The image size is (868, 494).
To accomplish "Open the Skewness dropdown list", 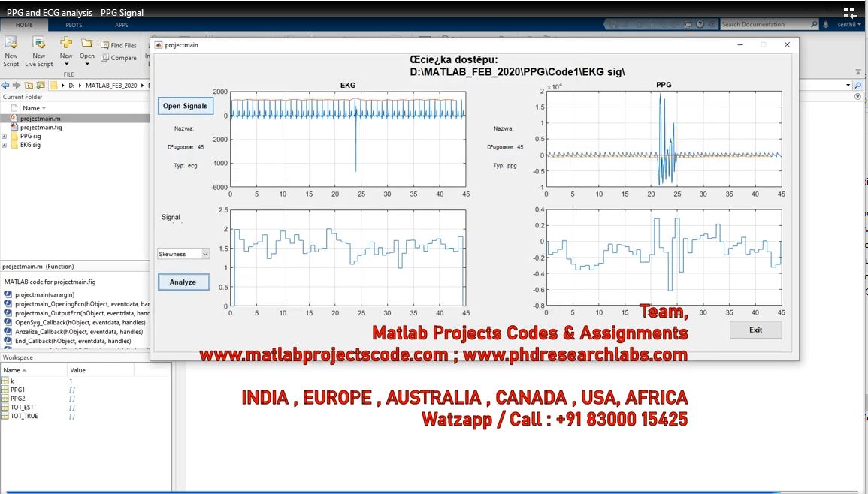I will tap(205, 254).
